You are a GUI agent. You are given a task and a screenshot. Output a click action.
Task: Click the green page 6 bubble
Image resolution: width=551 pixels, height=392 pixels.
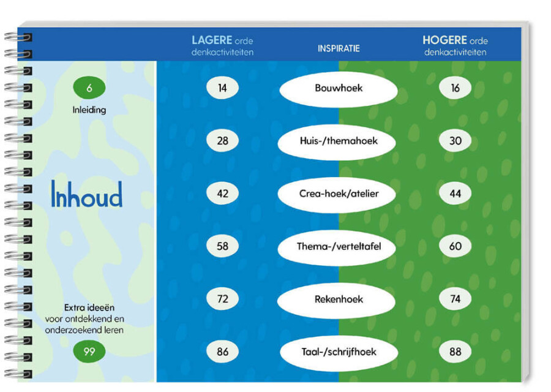pos(89,88)
